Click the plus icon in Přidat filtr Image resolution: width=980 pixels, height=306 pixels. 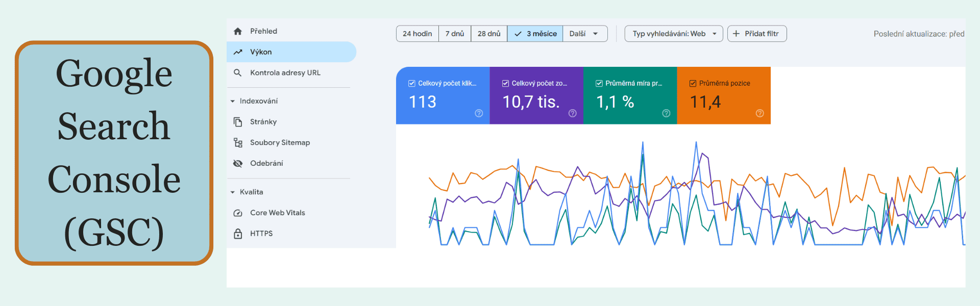(736, 34)
